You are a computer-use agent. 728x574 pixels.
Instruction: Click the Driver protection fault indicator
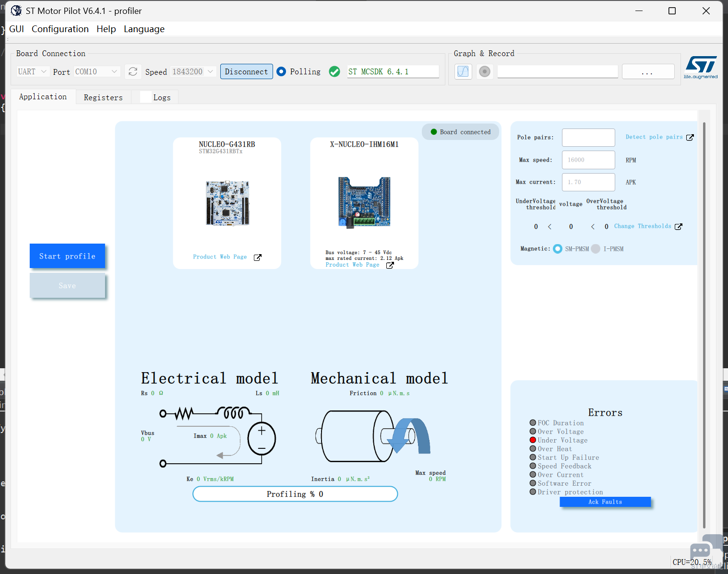tap(533, 492)
